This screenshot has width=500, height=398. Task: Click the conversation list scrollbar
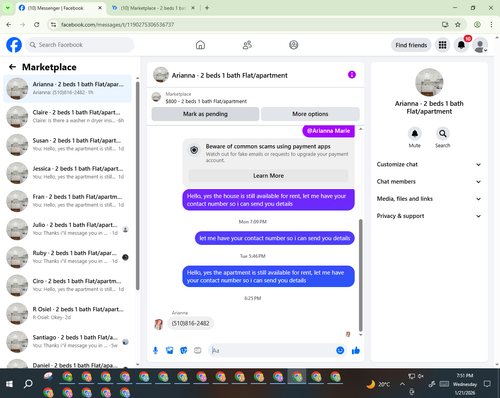[138, 186]
